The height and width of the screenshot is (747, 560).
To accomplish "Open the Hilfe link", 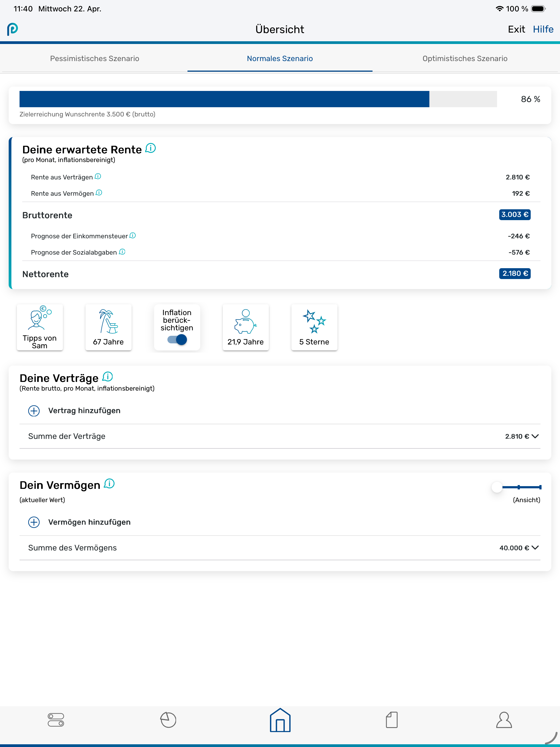I will tap(543, 29).
